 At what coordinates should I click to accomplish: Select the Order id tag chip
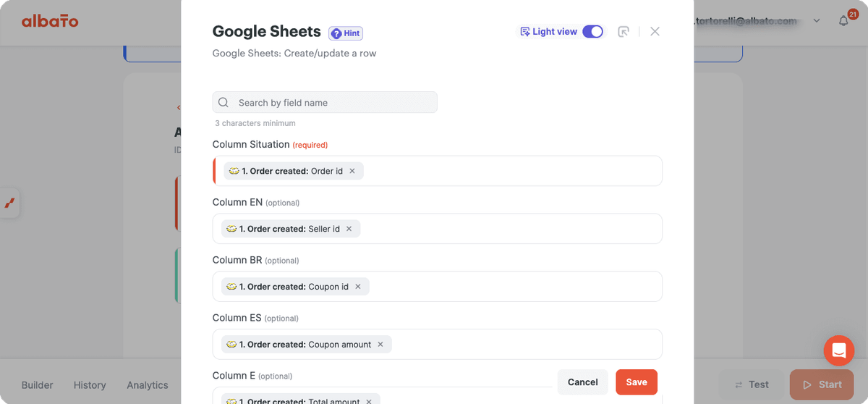coord(294,171)
